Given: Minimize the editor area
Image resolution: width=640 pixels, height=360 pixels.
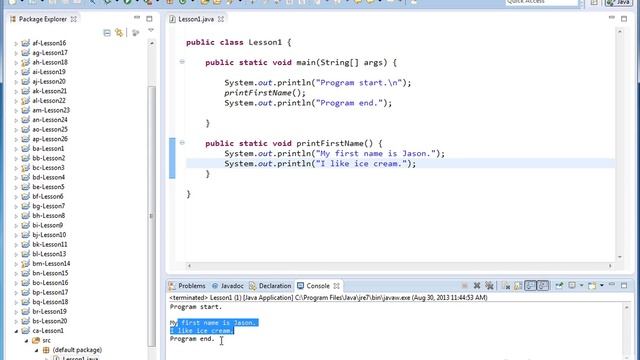Looking at the screenshot, I should pyautogui.click(x=611, y=18).
